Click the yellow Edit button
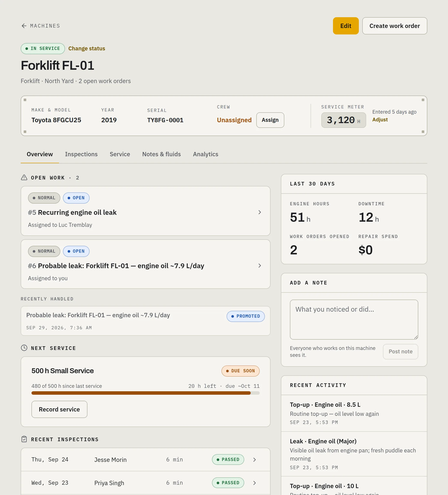Image resolution: width=448 pixels, height=495 pixels. click(x=345, y=26)
